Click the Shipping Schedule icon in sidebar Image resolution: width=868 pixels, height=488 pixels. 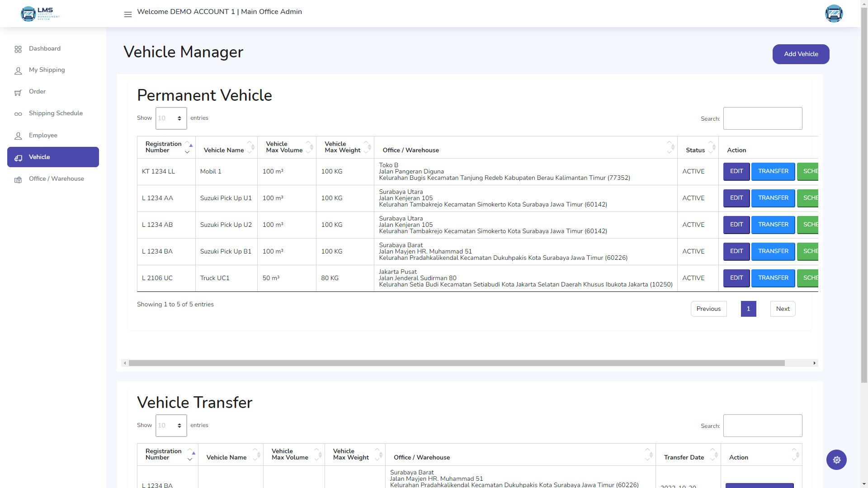pos(18,114)
